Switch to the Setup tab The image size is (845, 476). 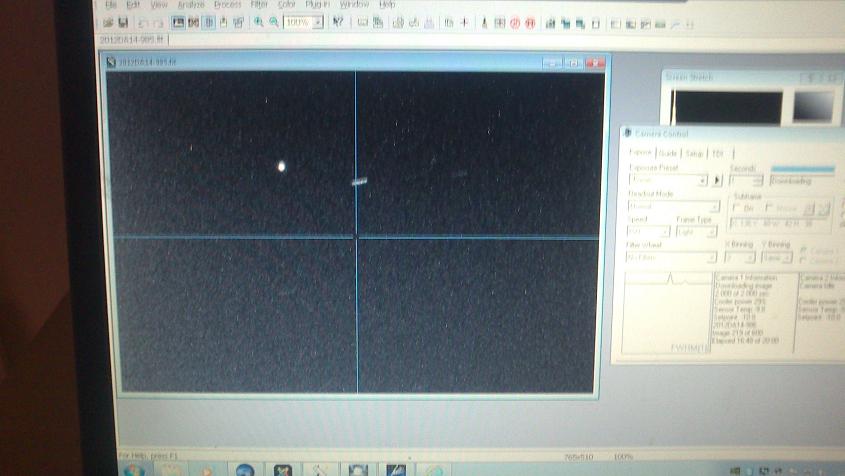click(694, 153)
